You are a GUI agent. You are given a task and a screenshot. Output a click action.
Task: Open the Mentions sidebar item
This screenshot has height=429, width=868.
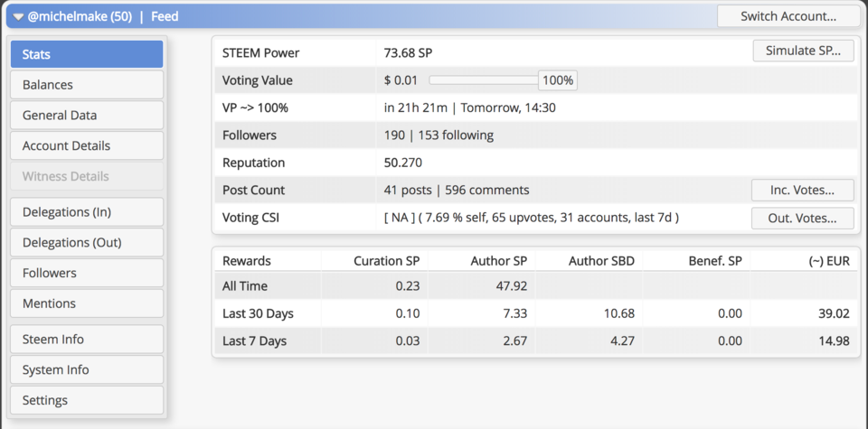[87, 303]
